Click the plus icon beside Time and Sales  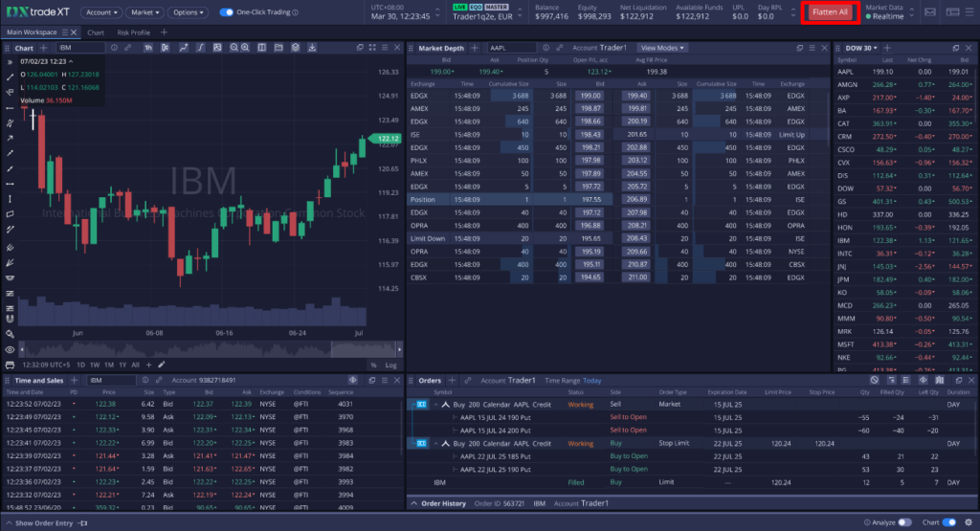pos(74,380)
